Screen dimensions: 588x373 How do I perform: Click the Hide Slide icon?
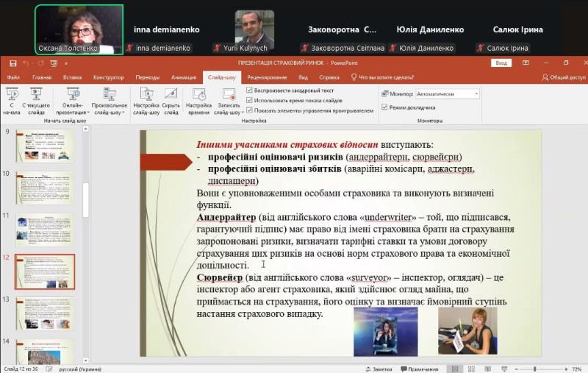[171, 94]
